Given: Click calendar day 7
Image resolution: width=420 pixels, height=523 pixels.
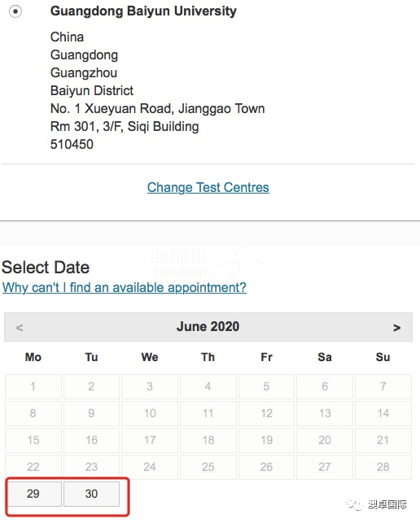Looking at the screenshot, I should (383, 386).
